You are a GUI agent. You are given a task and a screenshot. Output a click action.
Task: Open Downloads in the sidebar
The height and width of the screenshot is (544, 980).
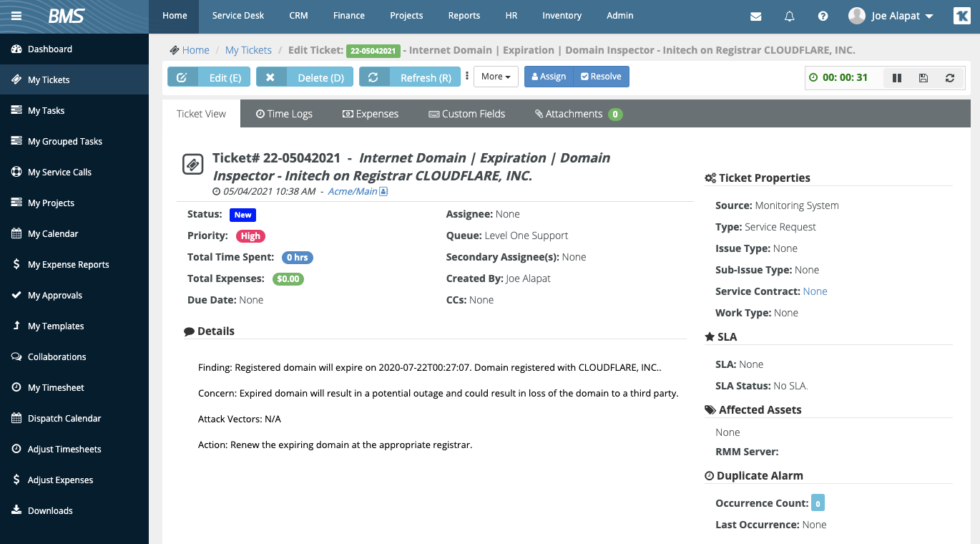coord(74,511)
